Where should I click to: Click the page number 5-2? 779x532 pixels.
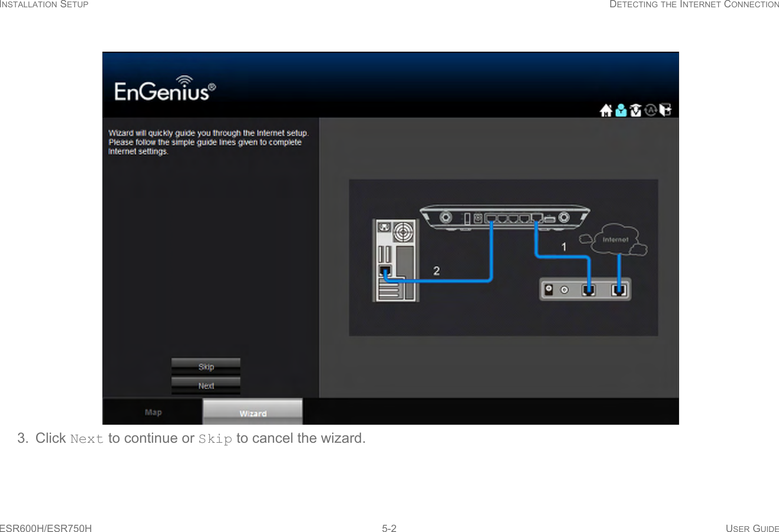[389, 528]
